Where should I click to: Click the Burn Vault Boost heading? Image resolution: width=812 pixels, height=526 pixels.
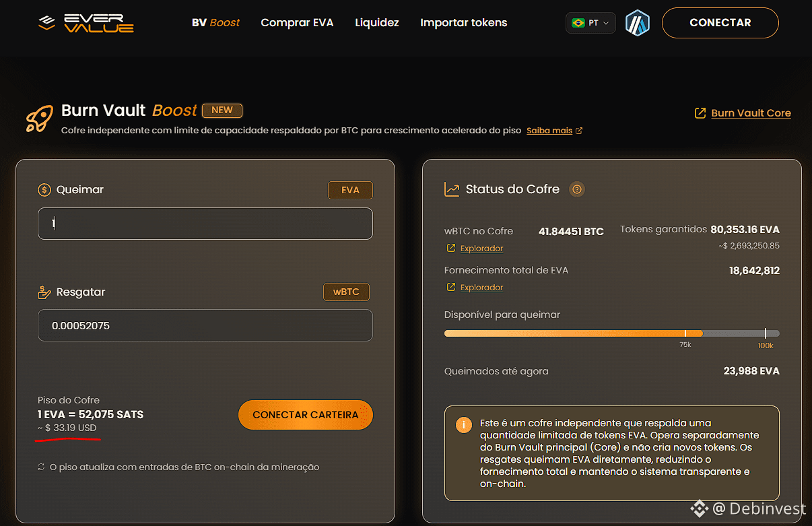click(129, 110)
